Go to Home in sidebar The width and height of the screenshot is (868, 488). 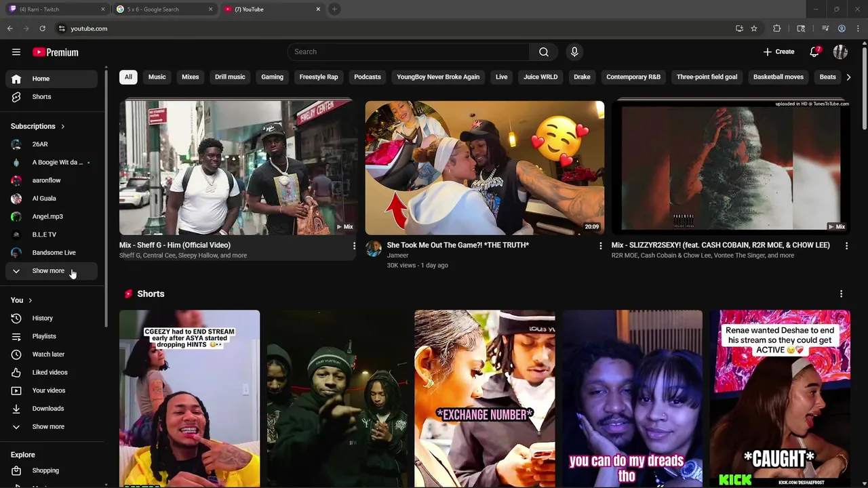[x=52, y=79]
